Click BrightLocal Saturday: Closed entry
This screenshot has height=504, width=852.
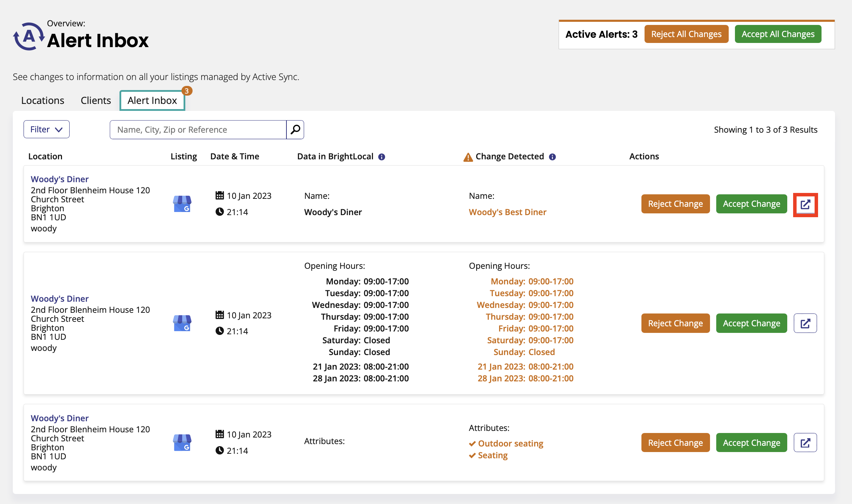[x=356, y=340]
